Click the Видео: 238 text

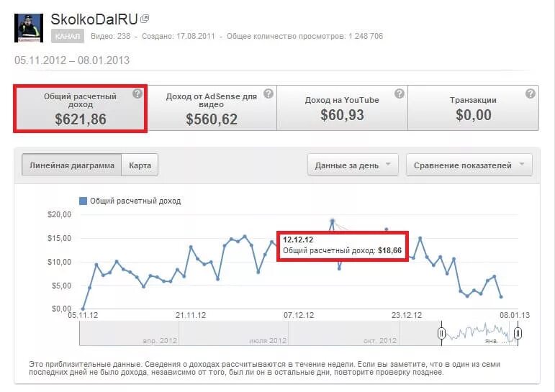(x=110, y=36)
